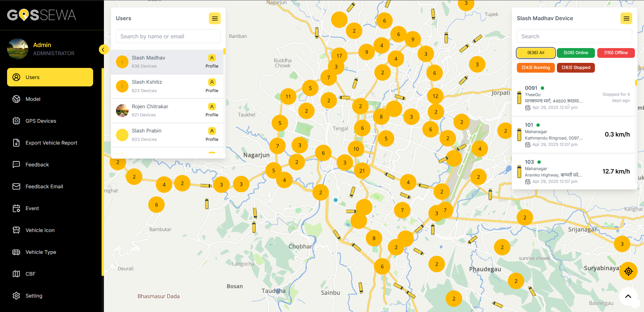This screenshot has width=644, height=312.
Task: Click calendar icon on device 0091 row
Action: click(x=528, y=108)
